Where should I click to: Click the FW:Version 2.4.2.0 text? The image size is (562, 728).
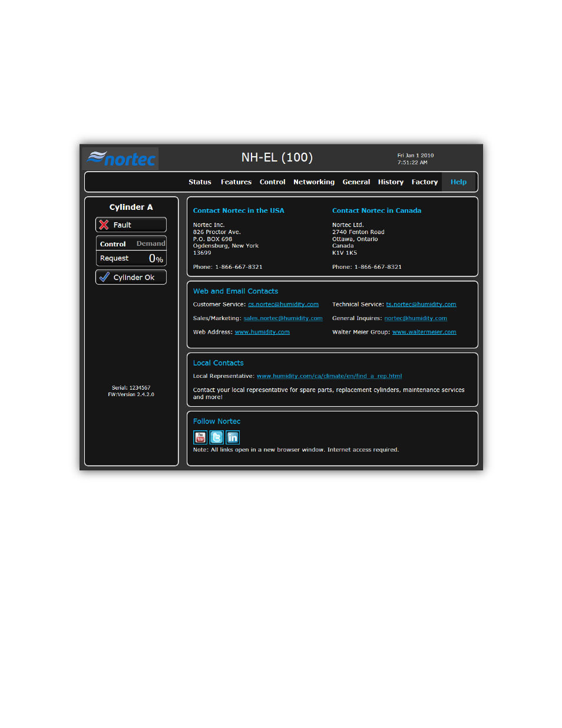[131, 394]
